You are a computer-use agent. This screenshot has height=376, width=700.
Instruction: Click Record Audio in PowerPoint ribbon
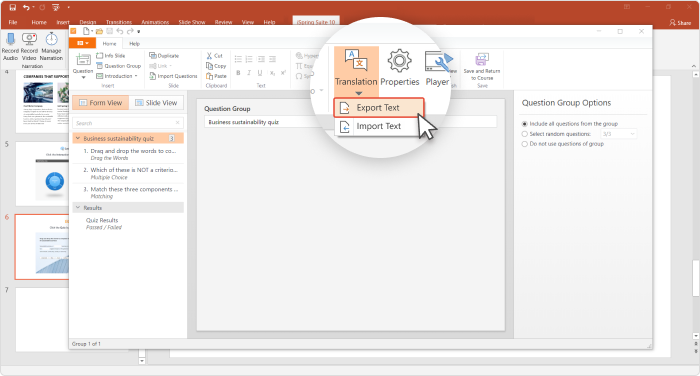(x=10, y=46)
